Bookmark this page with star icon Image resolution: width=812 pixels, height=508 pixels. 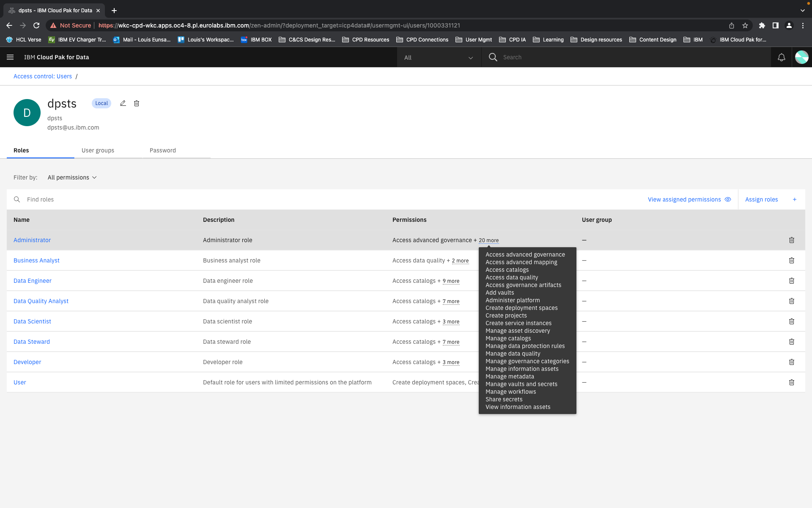click(x=745, y=25)
